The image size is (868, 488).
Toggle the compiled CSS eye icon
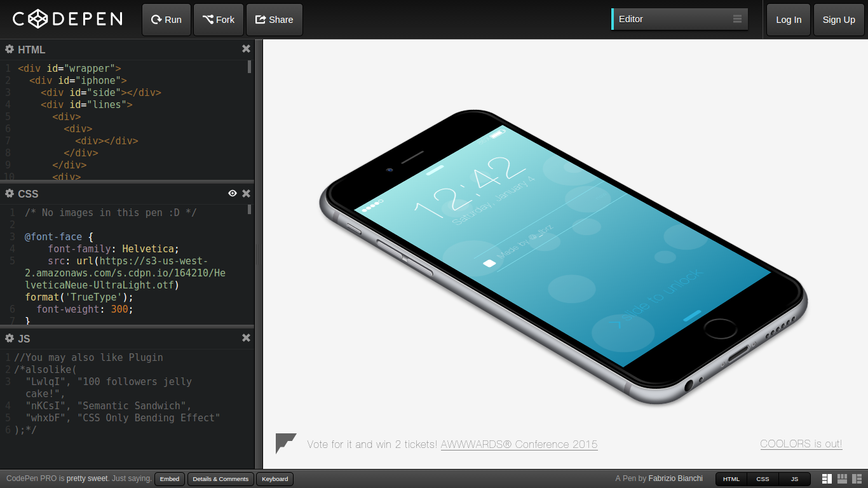(233, 194)
